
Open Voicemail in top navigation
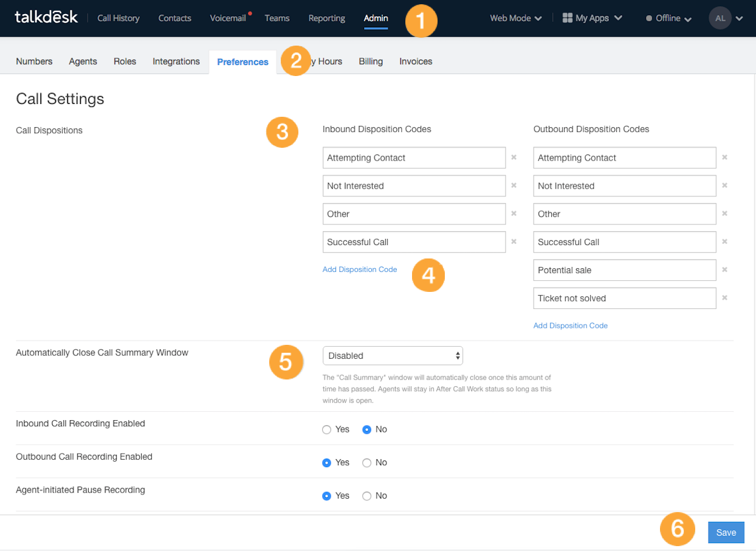(228, 18)
